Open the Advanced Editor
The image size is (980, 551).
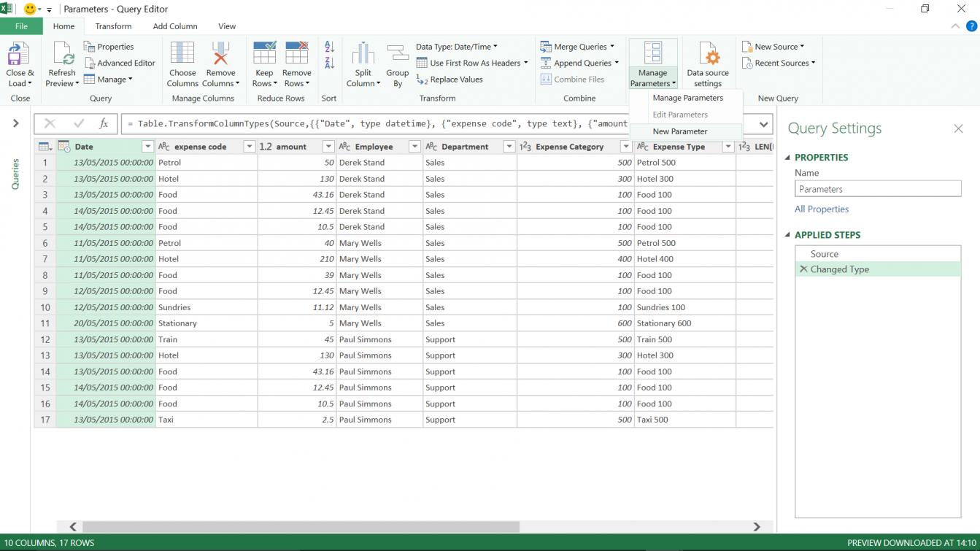[x=120, y=63]
